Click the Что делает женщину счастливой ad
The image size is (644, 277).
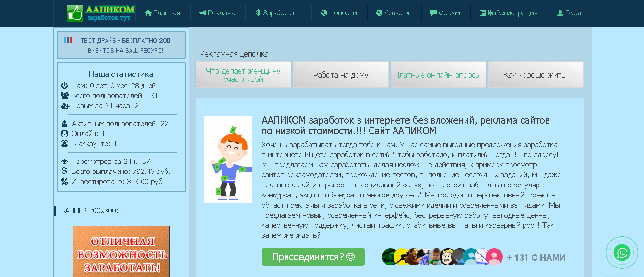[x=243, y=74]
